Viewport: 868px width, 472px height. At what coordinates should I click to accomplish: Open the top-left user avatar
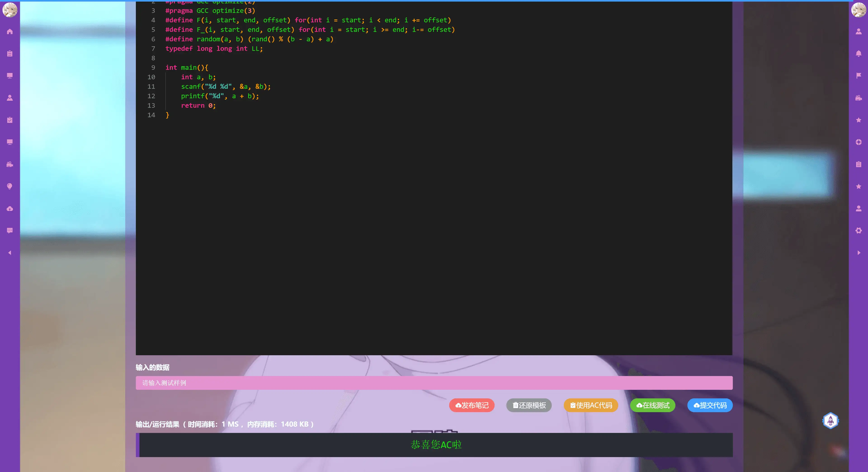pyautogui.click(x=10, y=10)
